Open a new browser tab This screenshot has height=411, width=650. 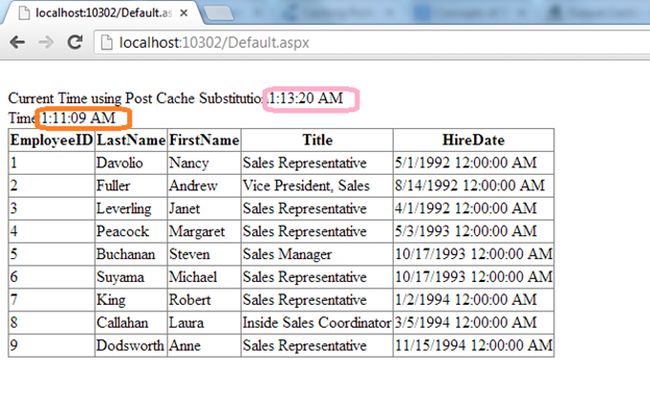click(x=219, y=13)
